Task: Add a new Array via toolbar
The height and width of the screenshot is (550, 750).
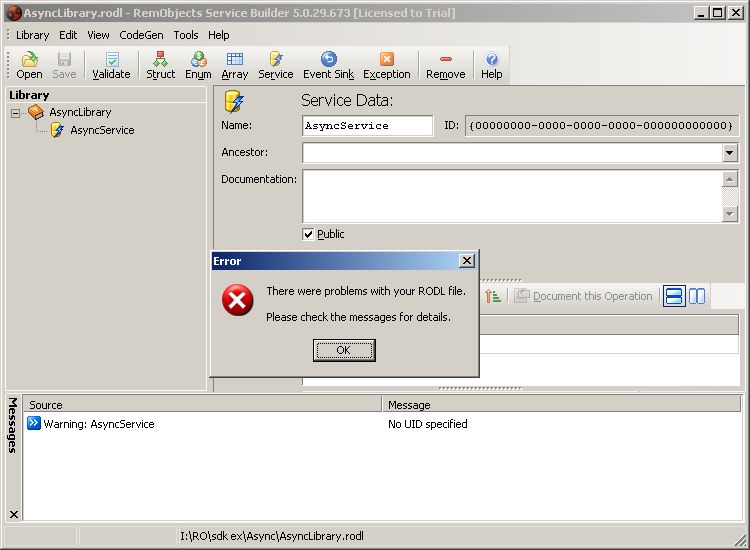Action: (234, 65)
